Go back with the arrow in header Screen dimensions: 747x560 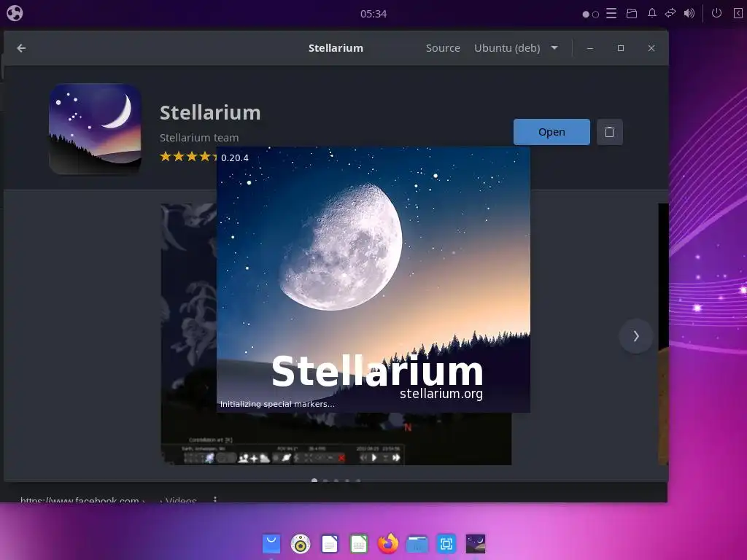coord(21,48)
